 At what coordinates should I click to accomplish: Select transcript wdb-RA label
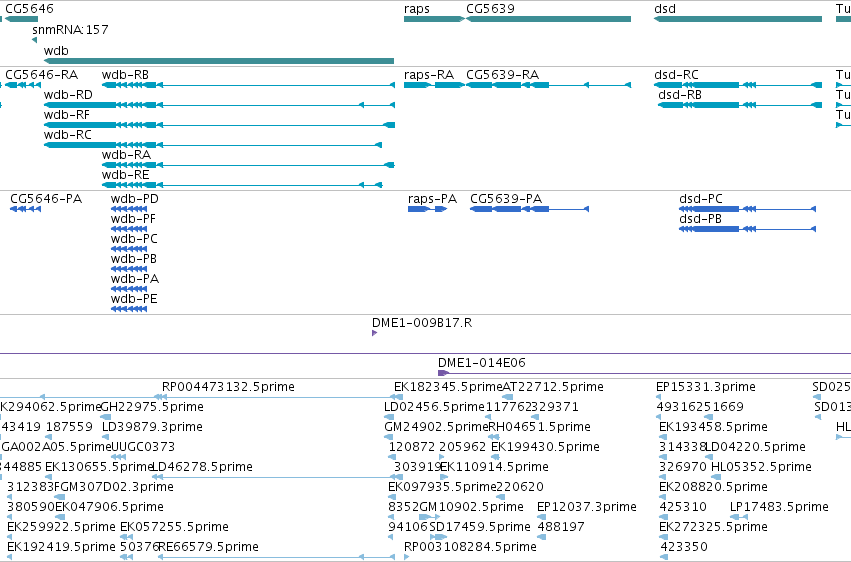pyautogui.click(x=126, y=155)
